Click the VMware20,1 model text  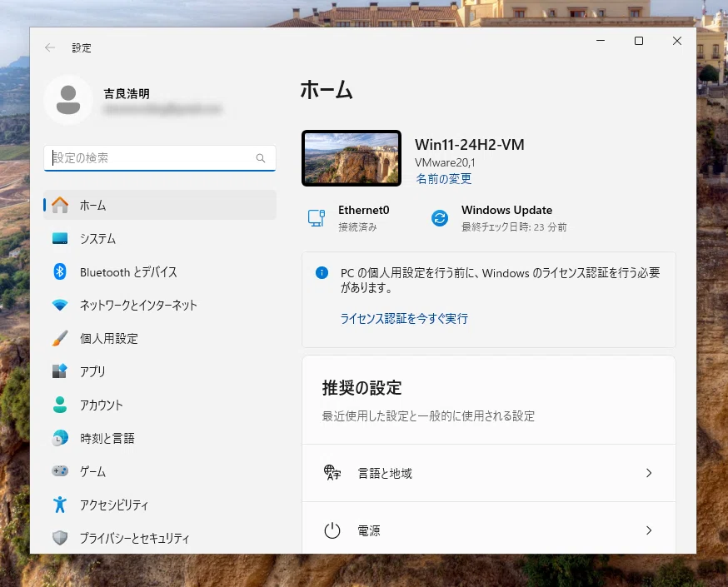445,162
